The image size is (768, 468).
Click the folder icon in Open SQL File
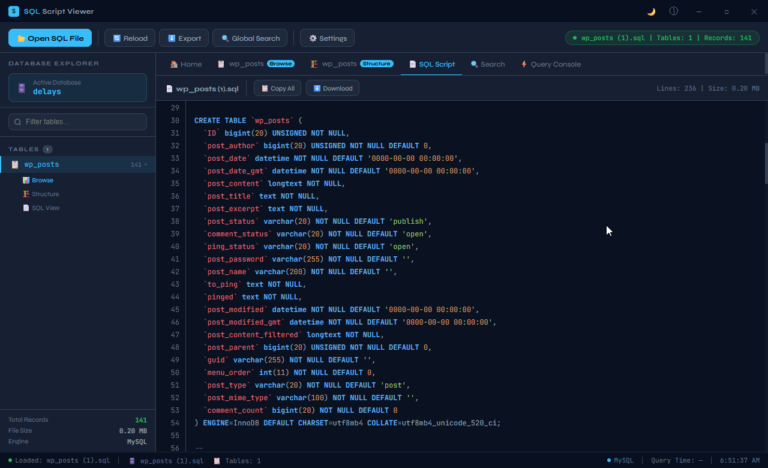click(x=21, y=38)
